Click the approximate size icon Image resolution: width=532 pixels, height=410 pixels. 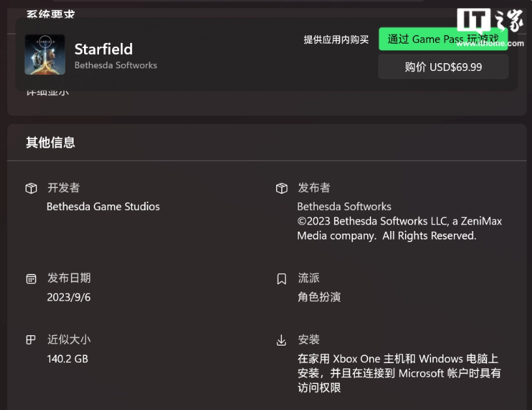[x=31, y=340]
